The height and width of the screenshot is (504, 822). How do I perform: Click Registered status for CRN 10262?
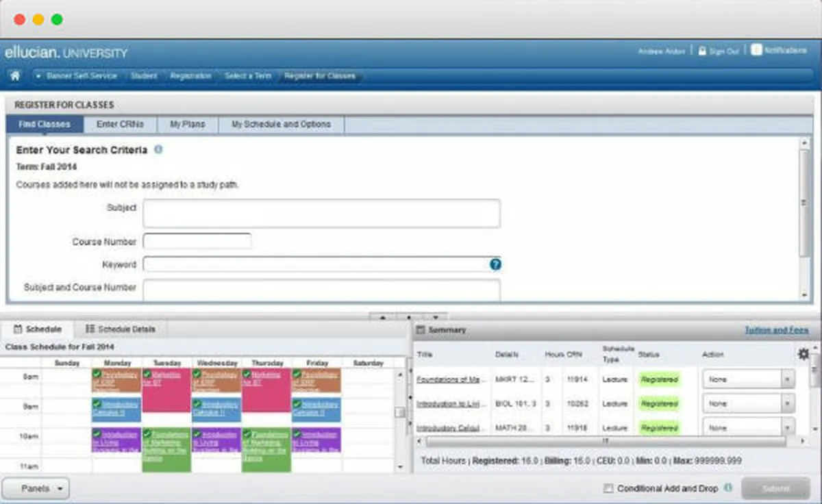pyautogui.click(x=660, y=404)
